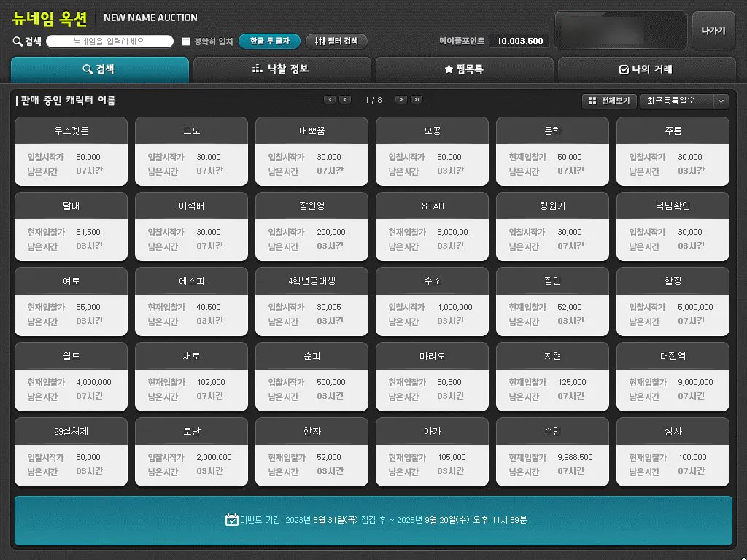Image resolution: width=747 pixels, height=560 pixels.
Task: Select the 검색 tab
Action: pyautogui.click(x=99, y=69)
